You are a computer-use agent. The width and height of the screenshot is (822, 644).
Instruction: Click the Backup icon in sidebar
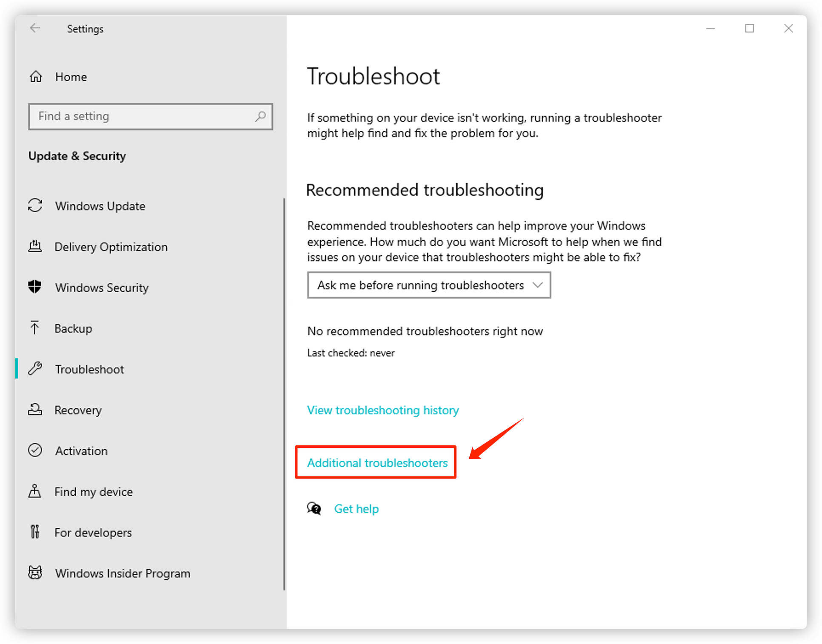click(x=34, y=328)
